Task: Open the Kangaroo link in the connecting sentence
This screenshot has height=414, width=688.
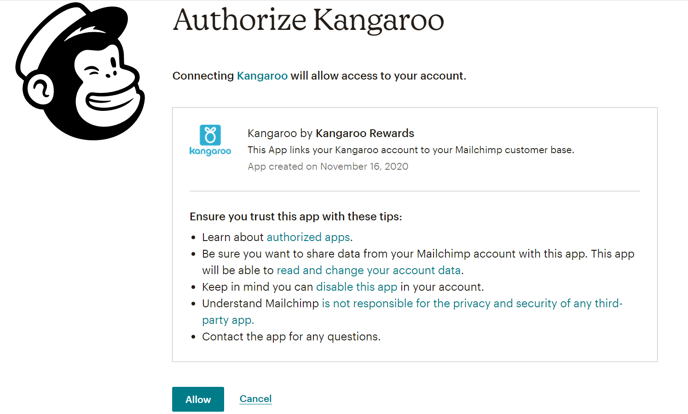Action: coord(262,76)
